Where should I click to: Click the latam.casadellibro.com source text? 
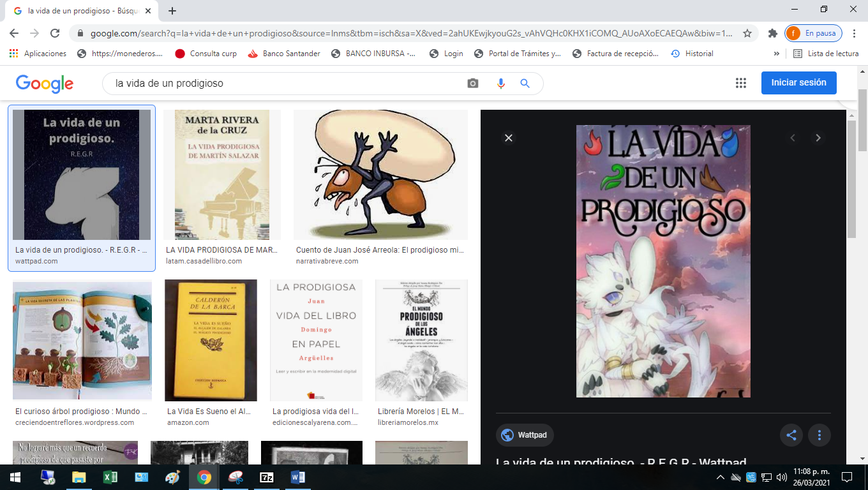204,261
